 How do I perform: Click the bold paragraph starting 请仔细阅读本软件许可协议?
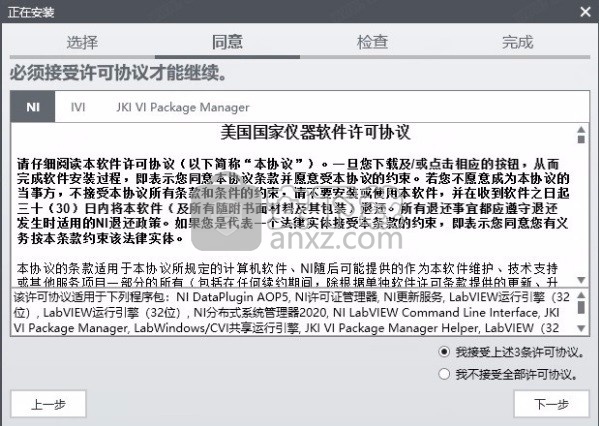click(293, 201)
